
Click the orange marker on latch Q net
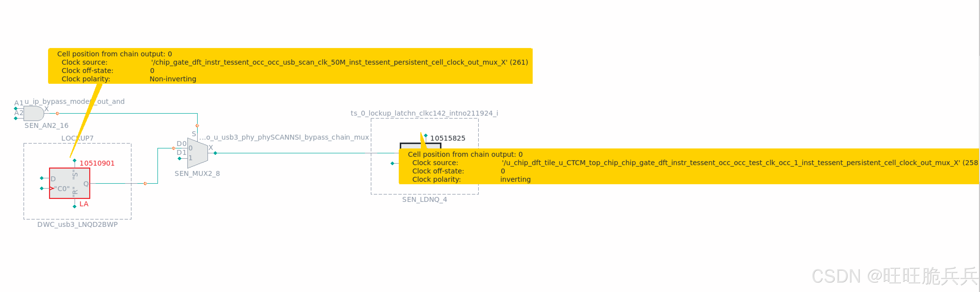click(x=145, y=184)
